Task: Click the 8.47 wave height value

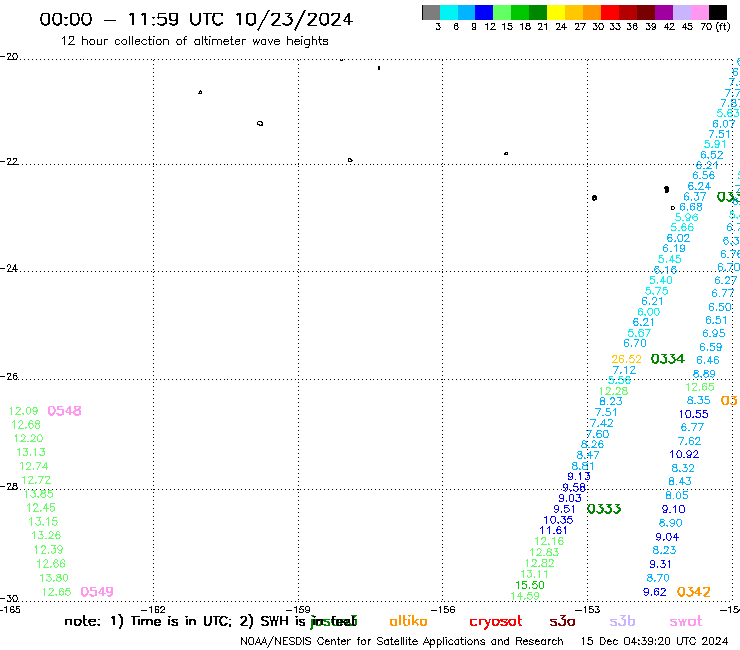Action: click(x=588, y=456)
